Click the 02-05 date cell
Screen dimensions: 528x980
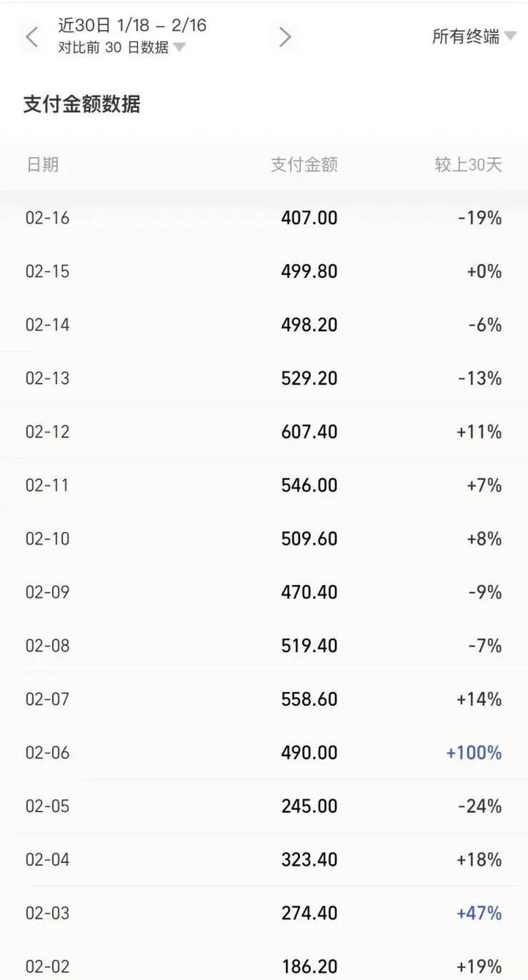48,806
